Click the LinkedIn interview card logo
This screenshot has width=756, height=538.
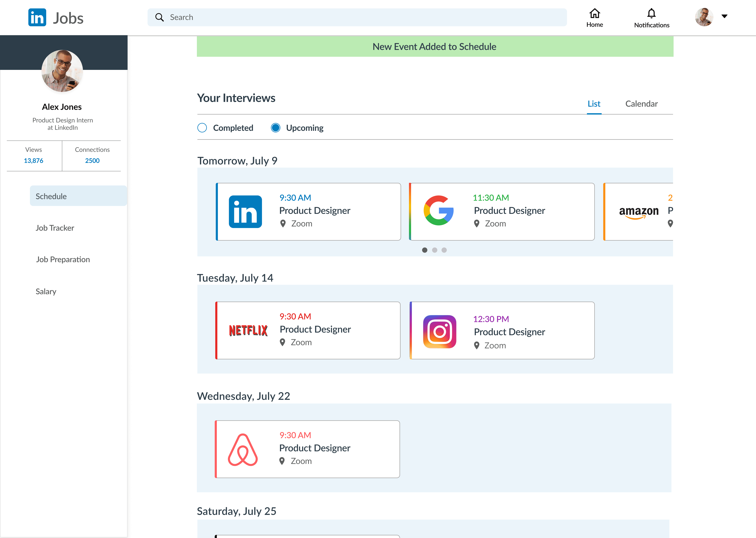245,212
